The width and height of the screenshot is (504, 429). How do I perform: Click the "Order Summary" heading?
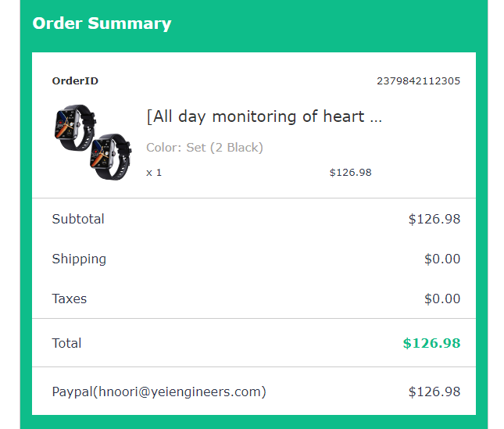tap(102, 23)
